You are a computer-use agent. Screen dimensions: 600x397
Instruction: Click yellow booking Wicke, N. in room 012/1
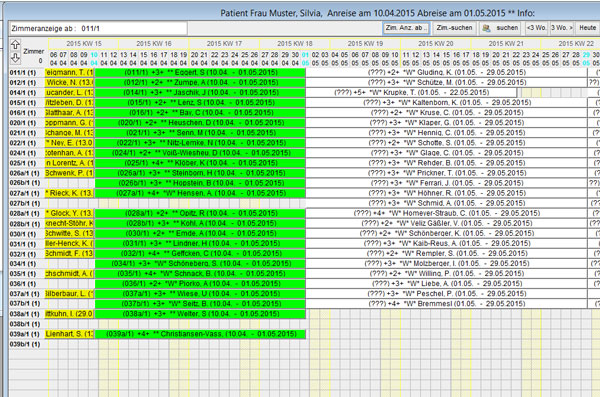[x=69, y=83]
